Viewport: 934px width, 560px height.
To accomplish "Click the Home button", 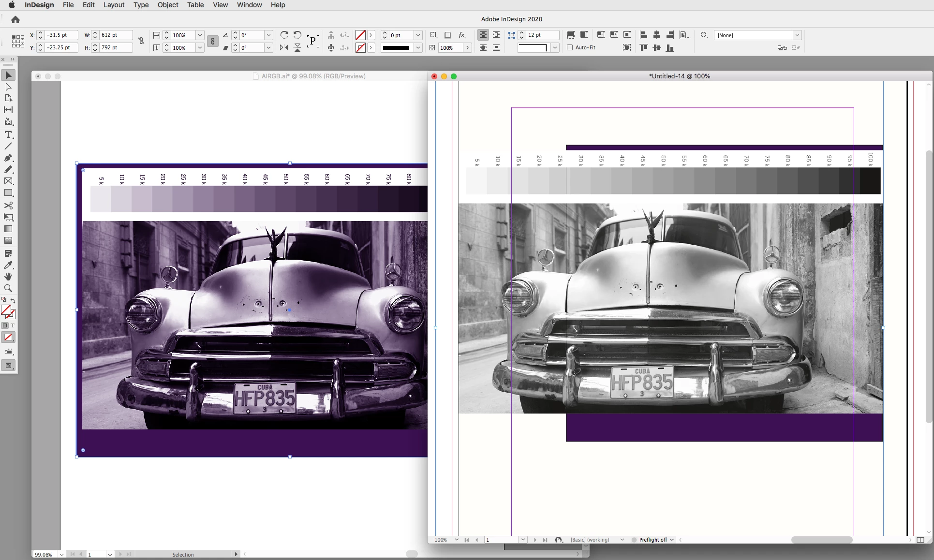I will click(15, 19).
